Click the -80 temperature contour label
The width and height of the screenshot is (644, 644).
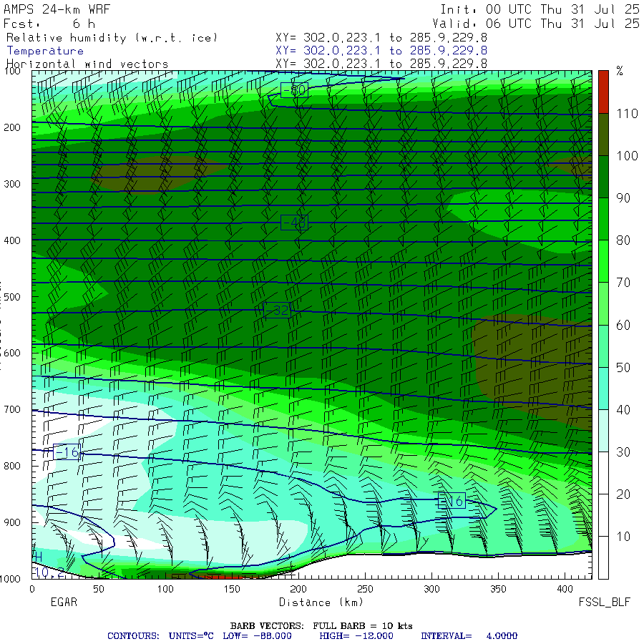tap(295, 90)
